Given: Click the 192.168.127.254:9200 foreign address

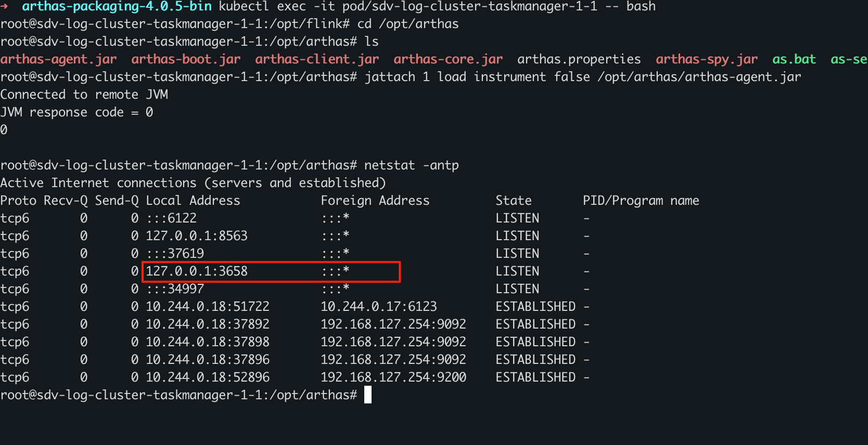Looking at the screenshot, I should tap(393, 377).
